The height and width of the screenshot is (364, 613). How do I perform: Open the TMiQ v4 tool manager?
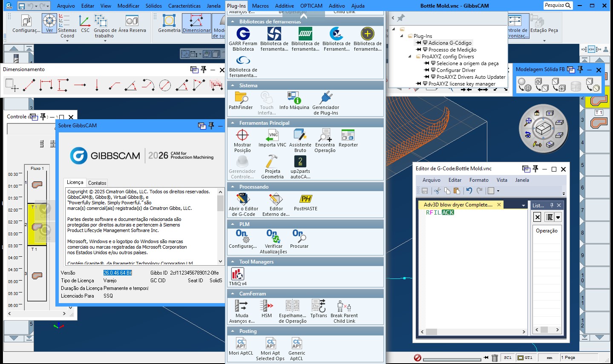(238, 275)
